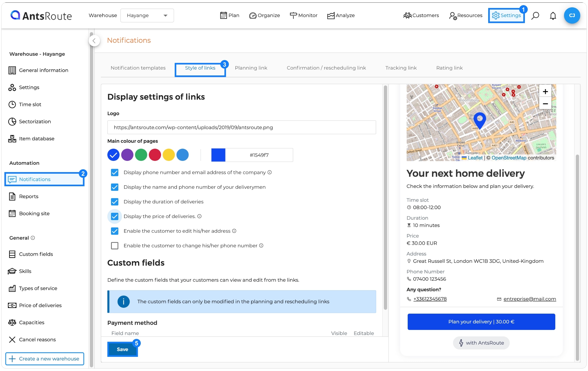Click the blue location pin on map
Screen dimensions: 588x371
(480, 121)
